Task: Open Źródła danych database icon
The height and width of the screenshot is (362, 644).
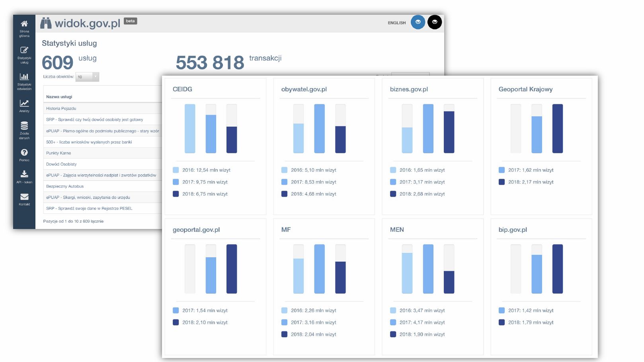Action: [x=24, y=125]
